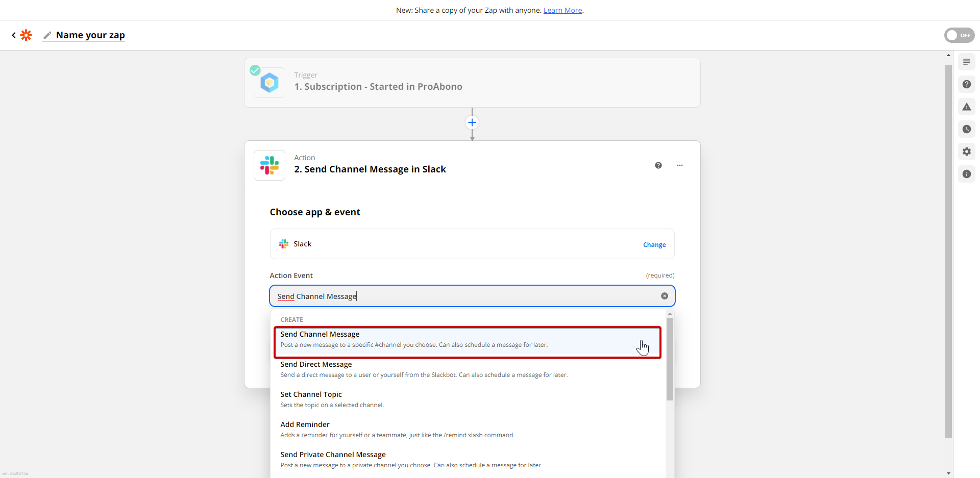Image resolution: width=980 pixels, height=478 pixels.
Task: Open the info sidebar icon
Action: [966, 174]
